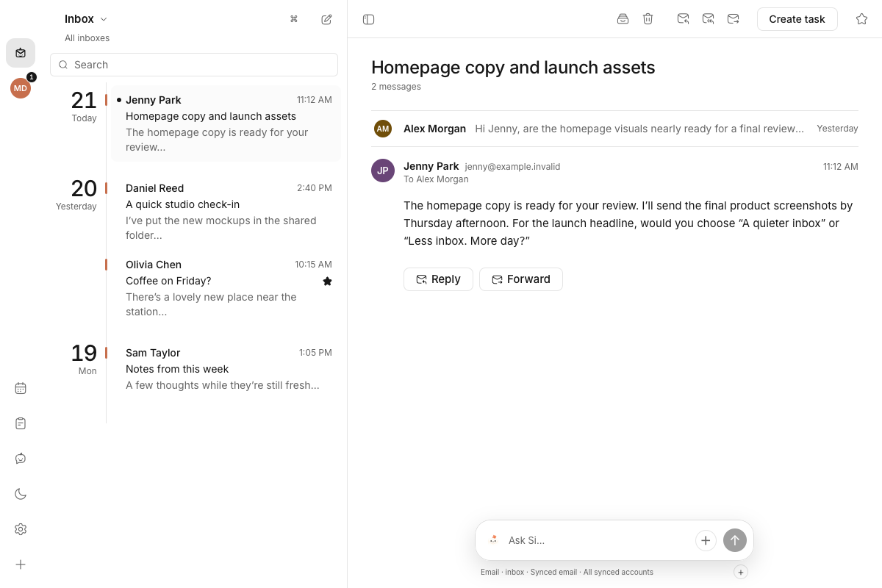Click the AM avatar of Alex Morgan
Viewport: 882px width, 588px height.
(383, 129)
